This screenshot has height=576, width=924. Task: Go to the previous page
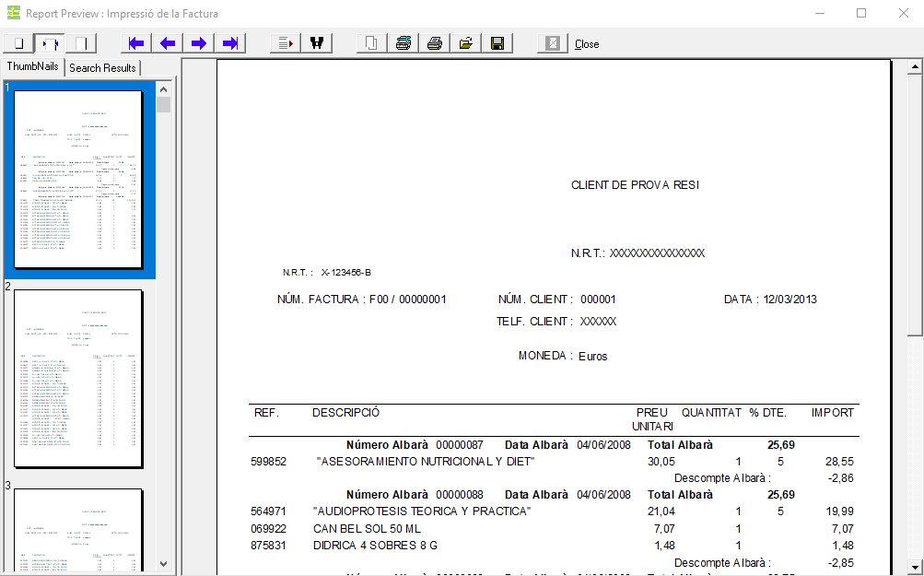(168, 43)
